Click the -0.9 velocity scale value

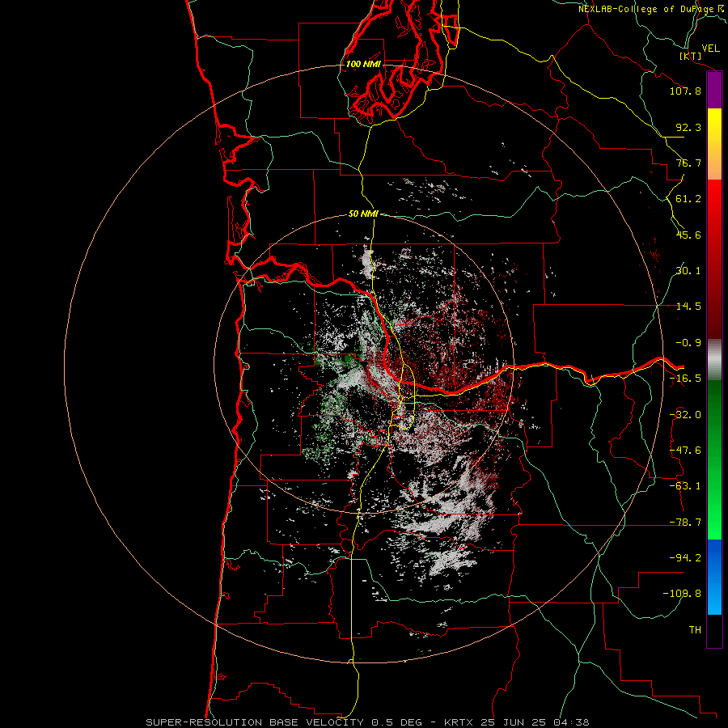pos(688,343)
